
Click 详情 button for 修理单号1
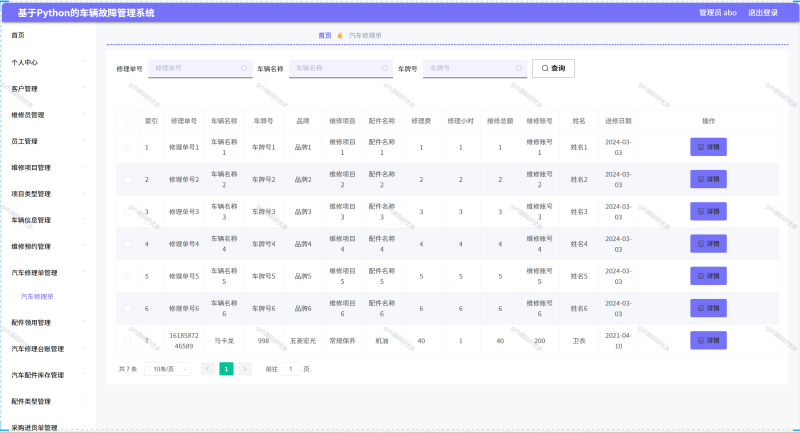pyautogui.click(x=708, y=147)
